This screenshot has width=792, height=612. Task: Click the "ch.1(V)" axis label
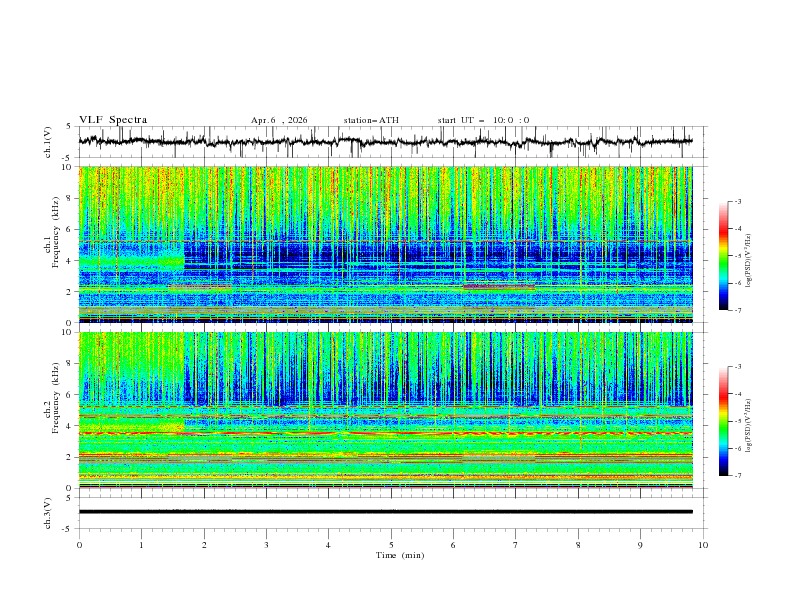[x=48, y=142]
